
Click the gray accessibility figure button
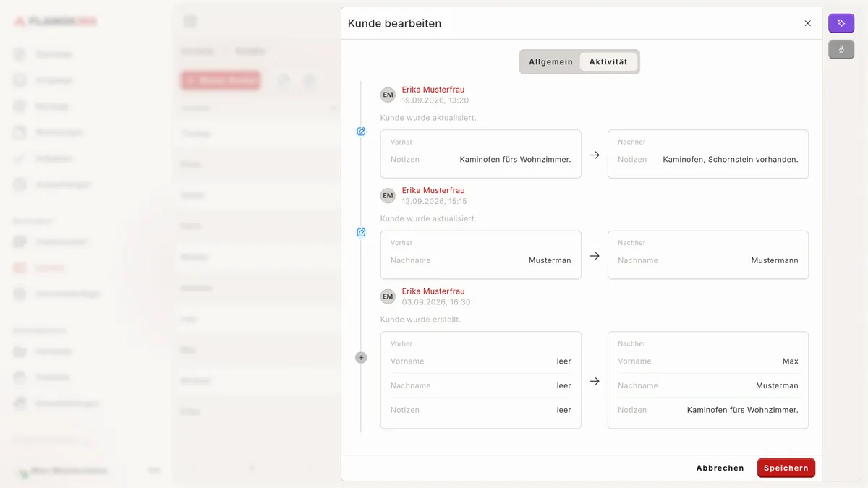click(841, 50)
